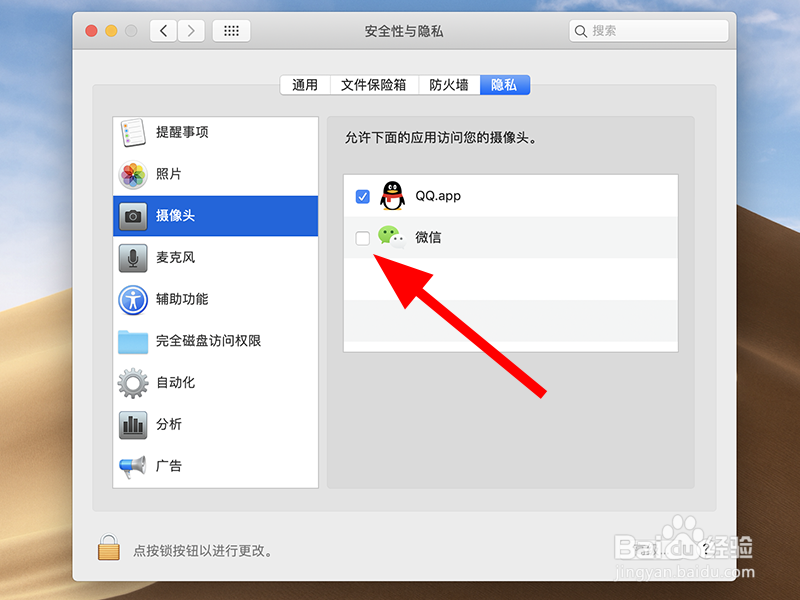The width and height of the screenshot is (800, 600).
Task: Click the QQ penguin app icon
Action: pyautogui.click(x=392, y=196)
